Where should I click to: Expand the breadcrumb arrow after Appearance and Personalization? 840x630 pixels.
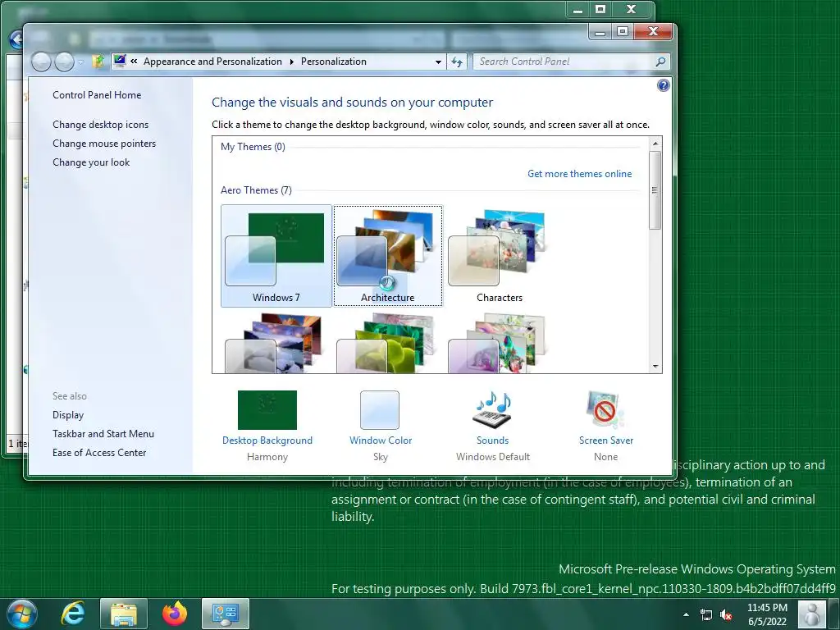point(291,62)
